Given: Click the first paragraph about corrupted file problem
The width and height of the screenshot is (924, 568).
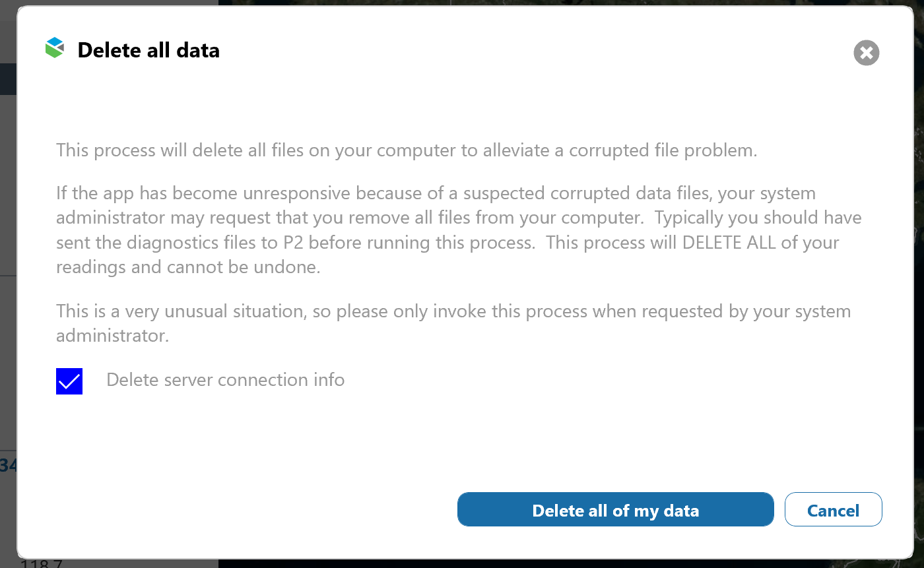Looking at the screenshot, I should 406,150.
